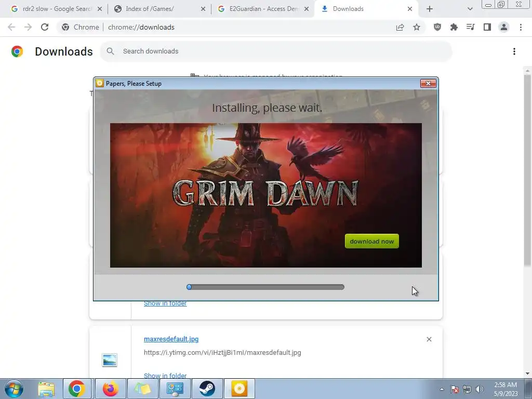Click Show in folder below maxresdefault.jpg URL
532x399 pixels.
[x=165, y=375]
